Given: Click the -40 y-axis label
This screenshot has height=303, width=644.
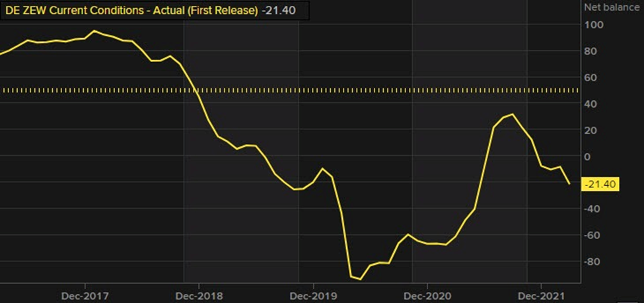Looking at the screenshot, I should (592, 209).
